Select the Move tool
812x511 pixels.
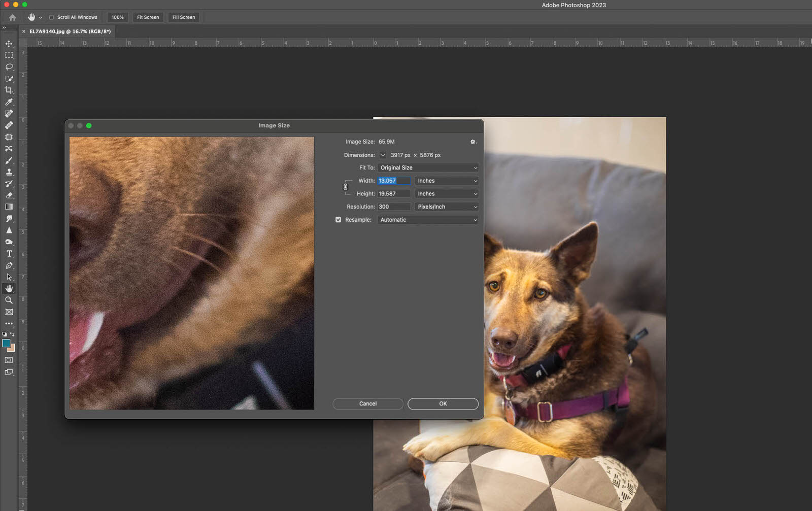[x=9, y=44]
